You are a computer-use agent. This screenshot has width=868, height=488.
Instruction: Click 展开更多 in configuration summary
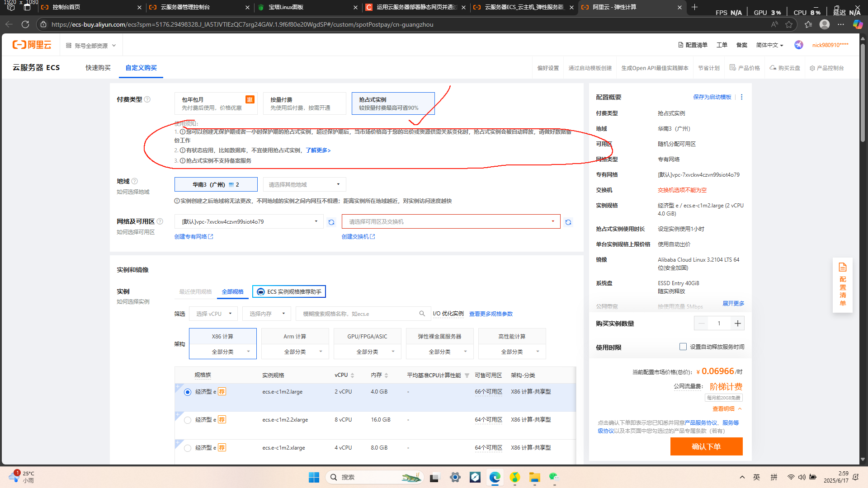tap(733, 304)
